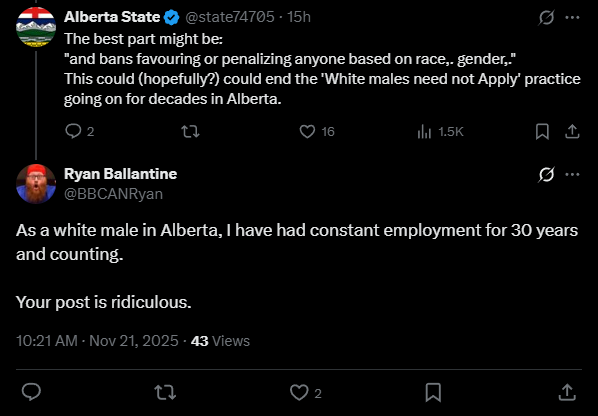
Task: Bookmark Ryan Ballantine's post
Action: [433, 392]
